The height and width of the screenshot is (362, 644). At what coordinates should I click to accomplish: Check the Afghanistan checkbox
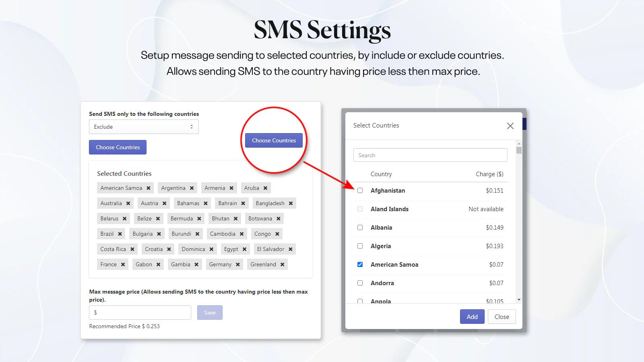click(x=360, y=191)
